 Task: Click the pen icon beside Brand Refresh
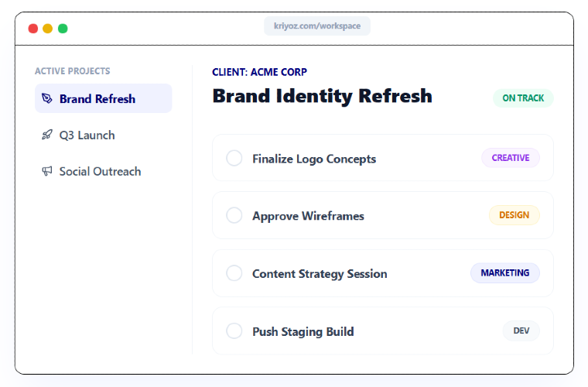[47, 98]
